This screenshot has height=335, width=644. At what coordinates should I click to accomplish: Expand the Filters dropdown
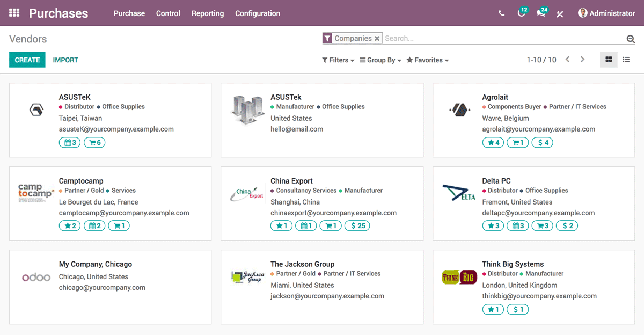point(338,60)
